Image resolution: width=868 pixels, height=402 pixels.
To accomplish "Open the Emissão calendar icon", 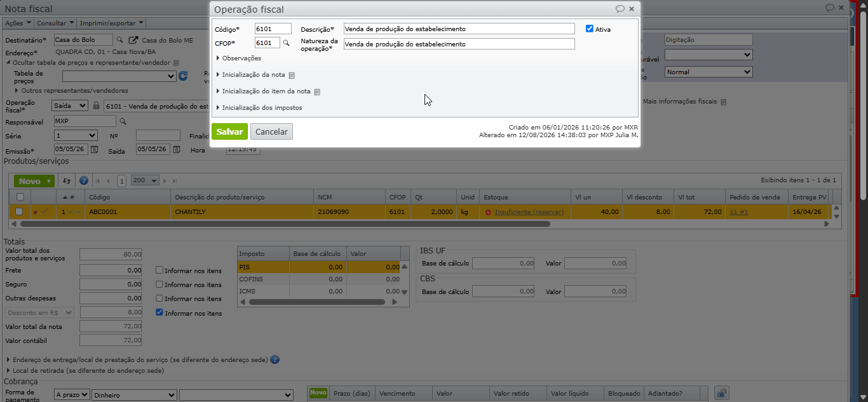I will pos(94,150).
